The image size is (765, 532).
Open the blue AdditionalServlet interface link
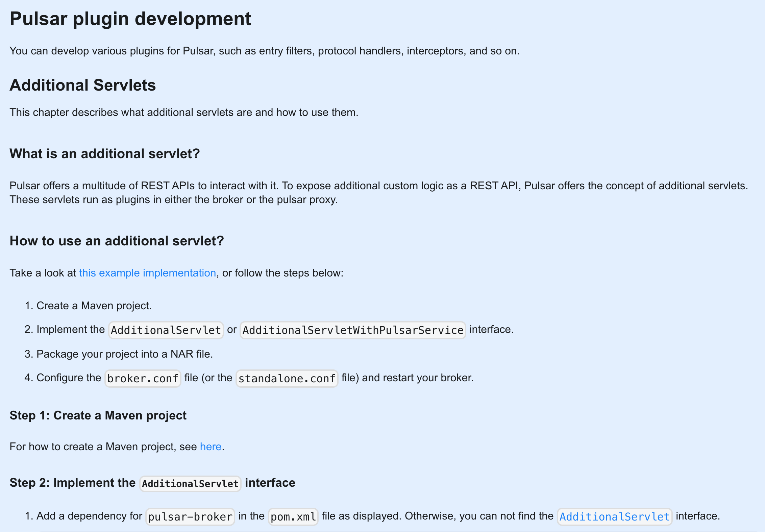(614, 516)
